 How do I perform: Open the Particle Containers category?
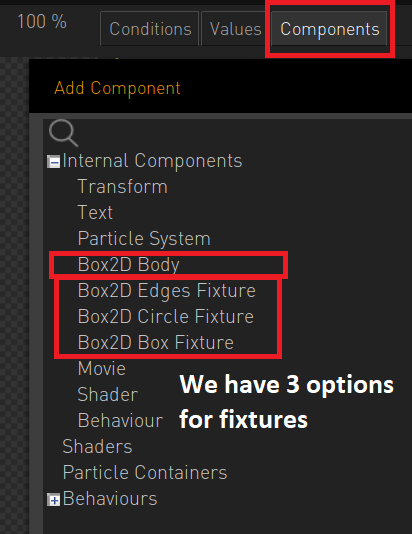(x=145, y=472)
